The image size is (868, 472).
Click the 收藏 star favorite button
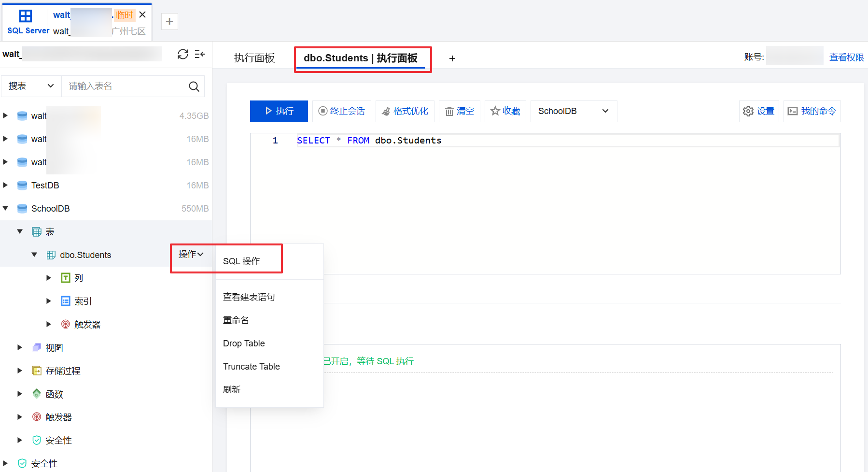[x=505, y=111]
